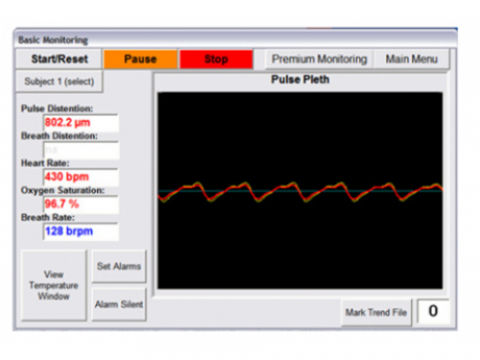
Task: Click the Pulse Pleth waveform display
Action: click(300, 190)
